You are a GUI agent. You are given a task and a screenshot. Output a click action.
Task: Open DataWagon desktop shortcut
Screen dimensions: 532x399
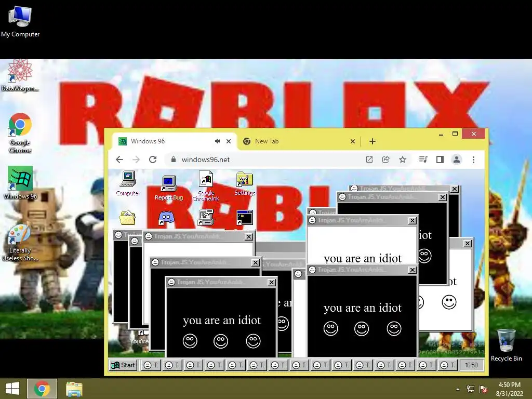[20, 75]
